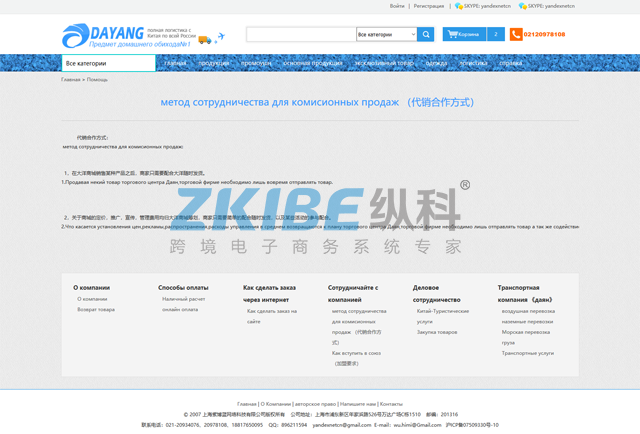
Task: Open эксклюзивный товар menu item
Action: point(384,63)
